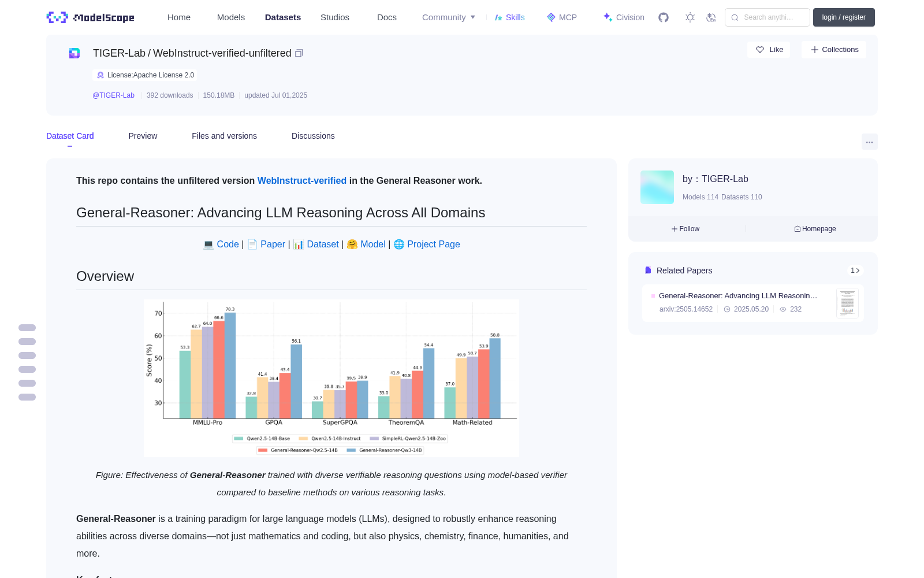
Task: Click the TIGER-Lab avatar color image
Action: [x=657, y=187]
